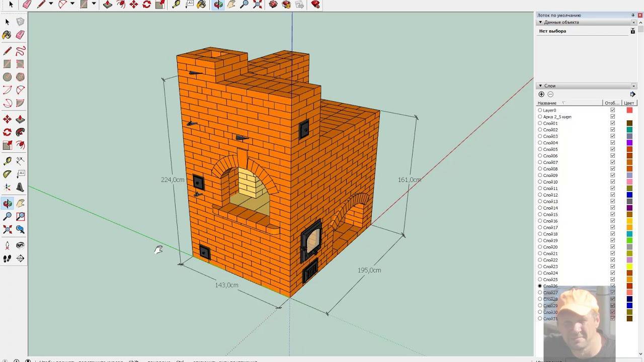This screenshot has width=644, height=362.
Task: Activate the Walk footprints tool
Action: click(7, 258)
